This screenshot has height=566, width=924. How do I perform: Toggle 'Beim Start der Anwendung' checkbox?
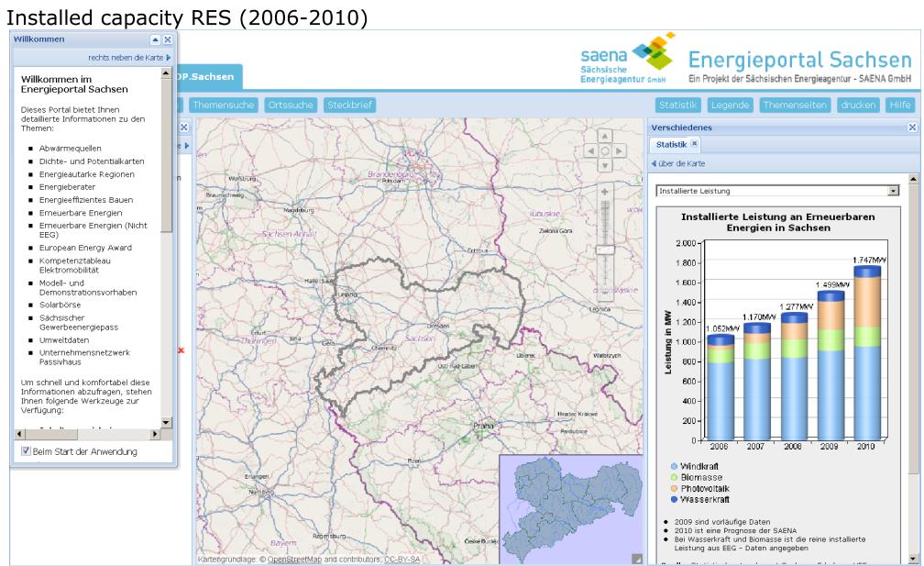coord(26,451)
